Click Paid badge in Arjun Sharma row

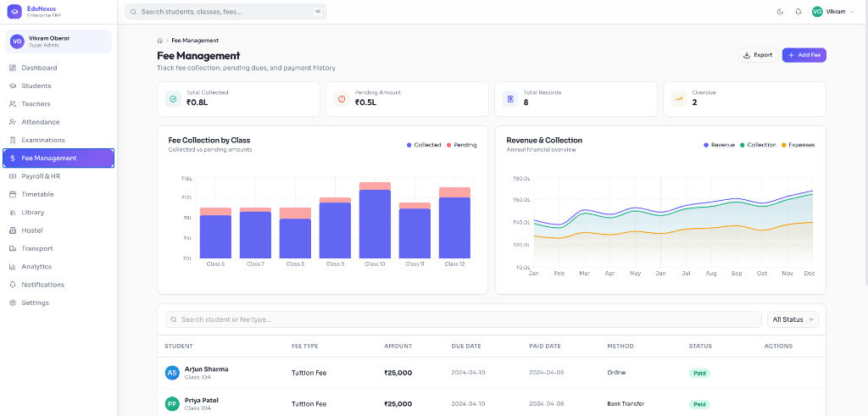pyautogui.click(x=699, y=374)
